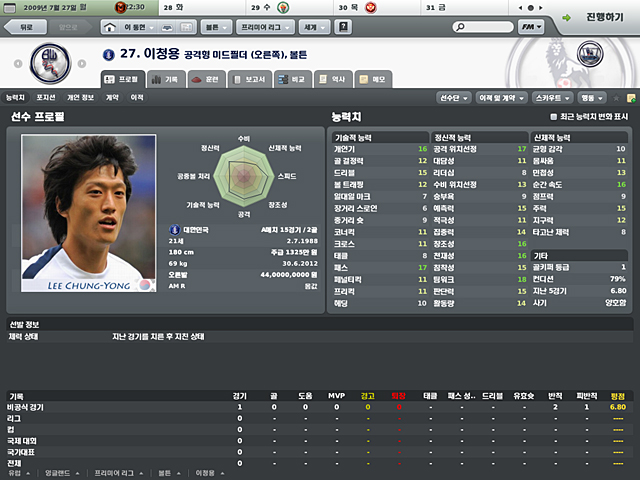Switch to the 훈련 tab
Image resolution: width=640 pixels, height=480 pixels.
pyautogui.click(x=207, y=79)
